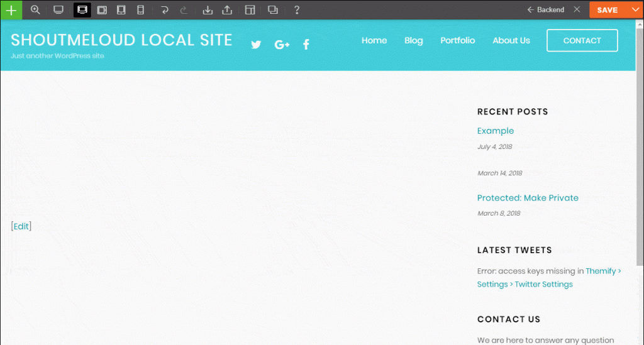
Task: Click the Contact Us widget heading
Action: (509, 319)
